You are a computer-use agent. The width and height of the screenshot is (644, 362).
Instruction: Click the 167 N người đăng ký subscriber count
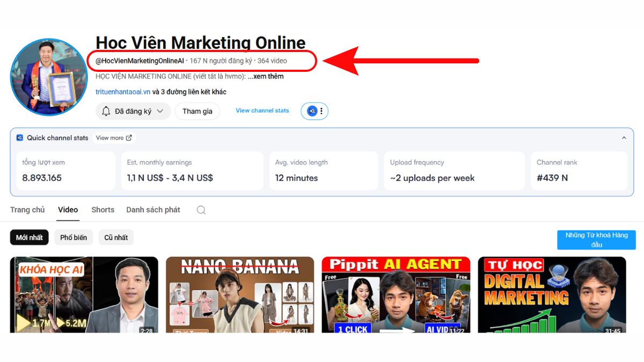[220, 61]
